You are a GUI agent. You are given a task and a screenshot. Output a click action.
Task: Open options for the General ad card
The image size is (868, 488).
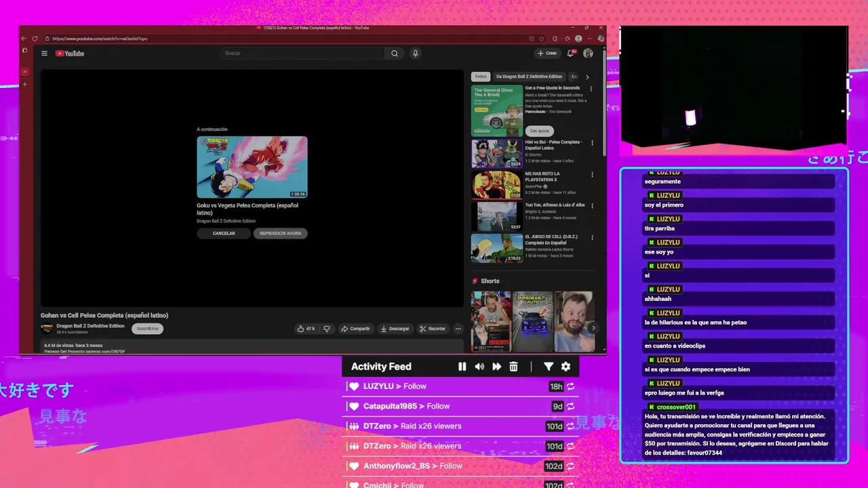tap(591, 89)
